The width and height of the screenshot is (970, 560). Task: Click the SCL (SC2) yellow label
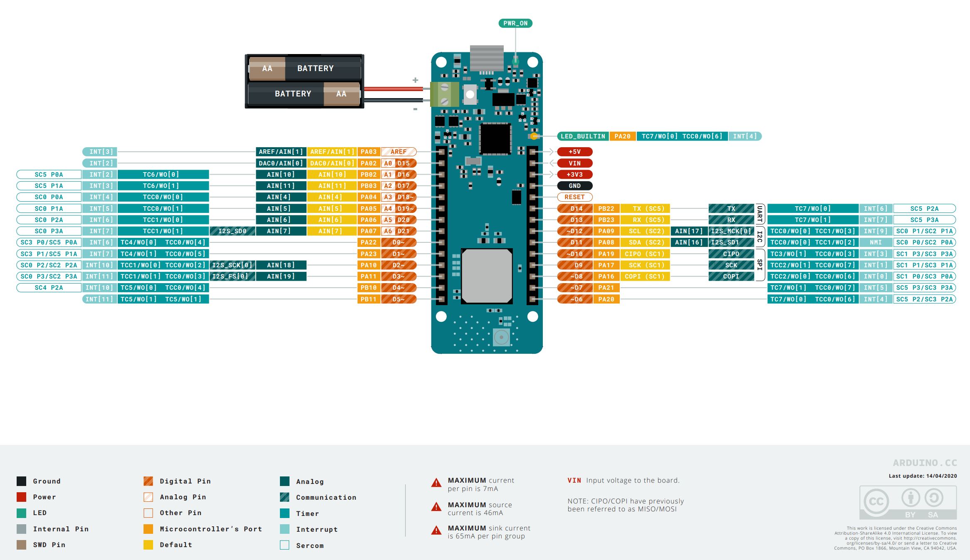(x=645, y=231)
